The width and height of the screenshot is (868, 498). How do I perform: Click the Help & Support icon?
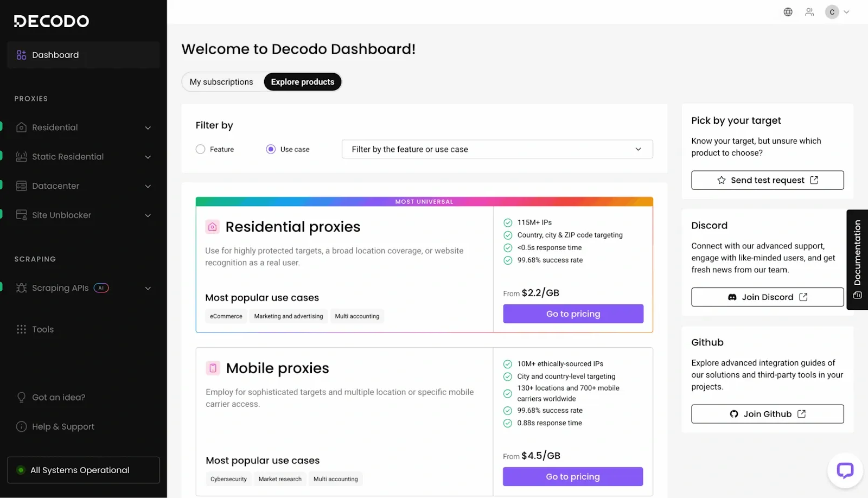[22, 426]
